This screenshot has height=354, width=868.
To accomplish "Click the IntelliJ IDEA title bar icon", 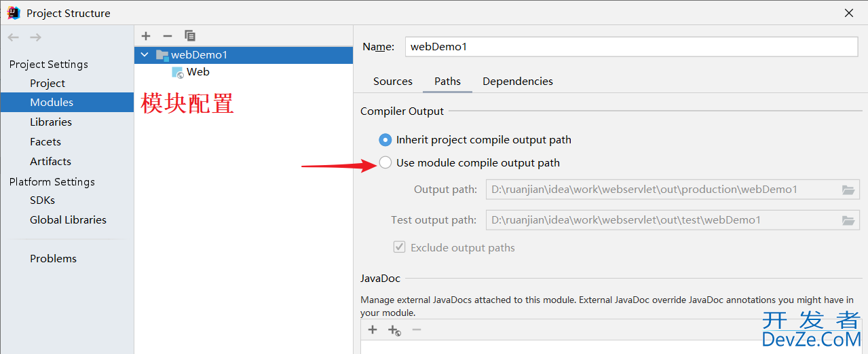I will (x=14, y=13).
